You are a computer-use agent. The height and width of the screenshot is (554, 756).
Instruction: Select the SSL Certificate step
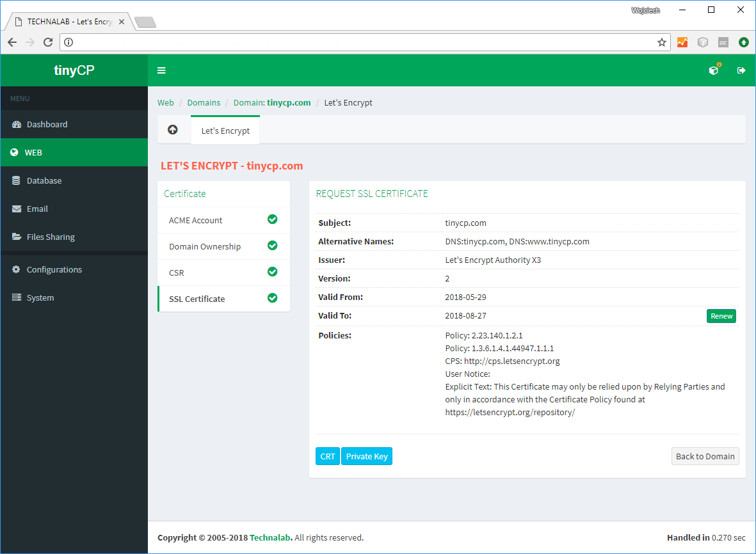223,299
